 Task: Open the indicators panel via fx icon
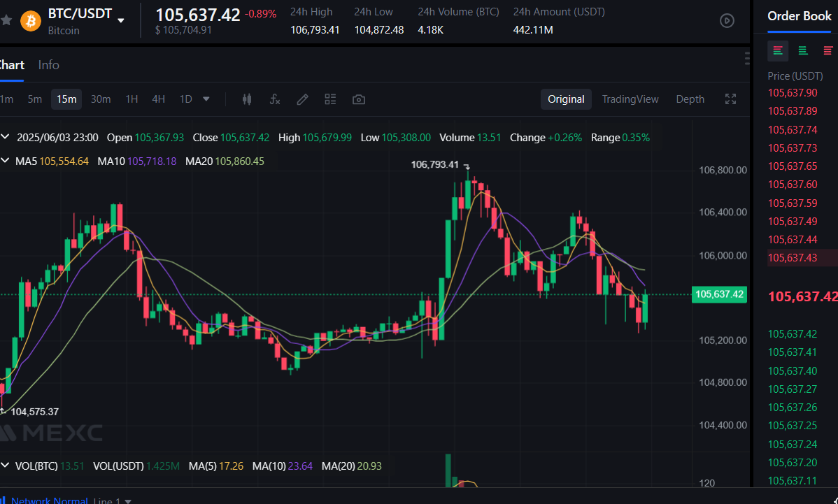coord(274,99)
